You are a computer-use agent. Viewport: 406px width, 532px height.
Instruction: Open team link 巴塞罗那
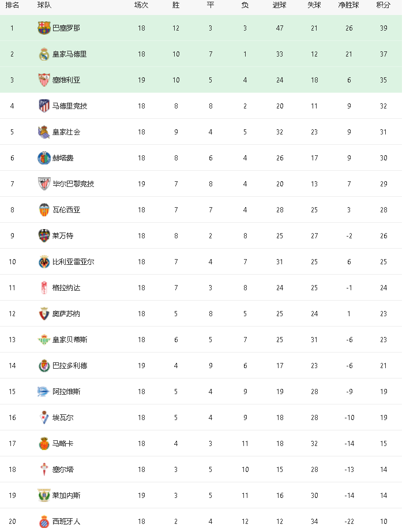[x=66, y=28]
